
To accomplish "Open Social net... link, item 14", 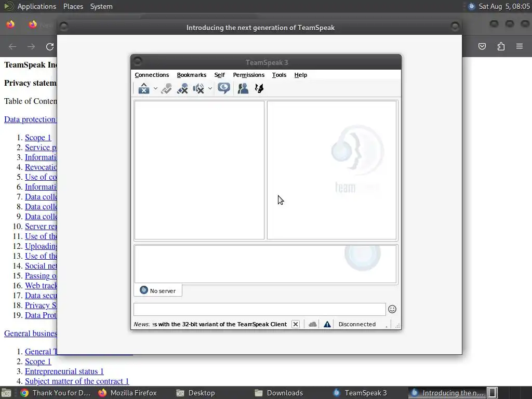I will click(41, 266).
